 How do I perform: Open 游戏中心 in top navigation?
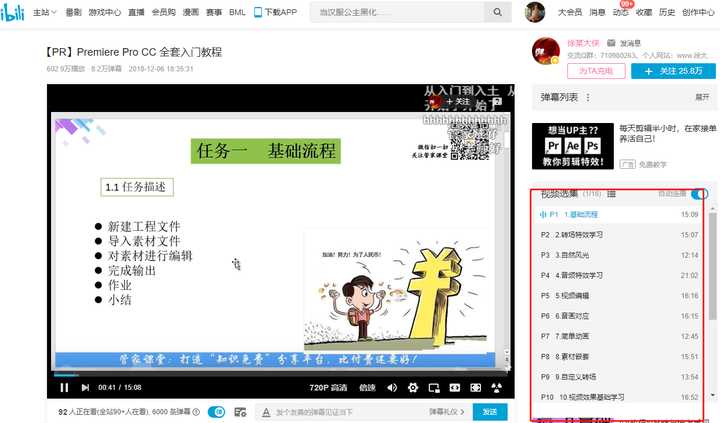105,12
